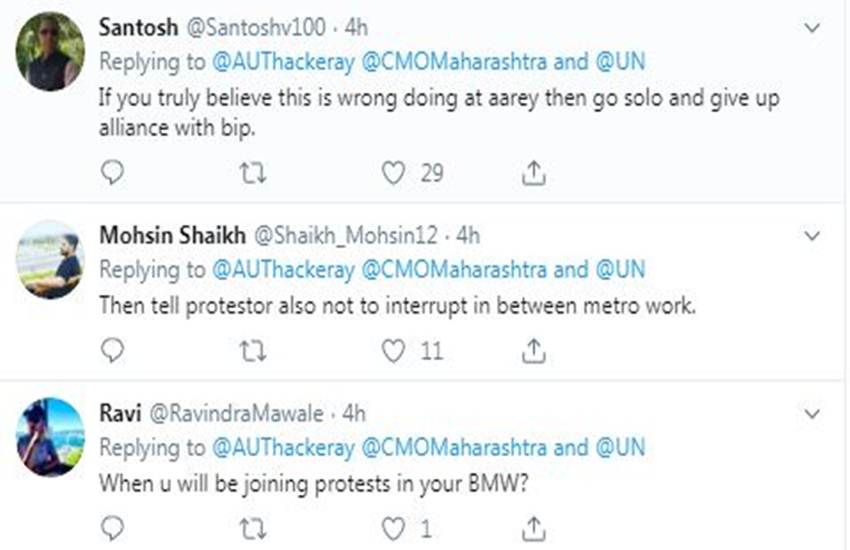Share Ravi's BMW tweet
The width and height of the screenshot is (850, 550).
click(534, 527)
